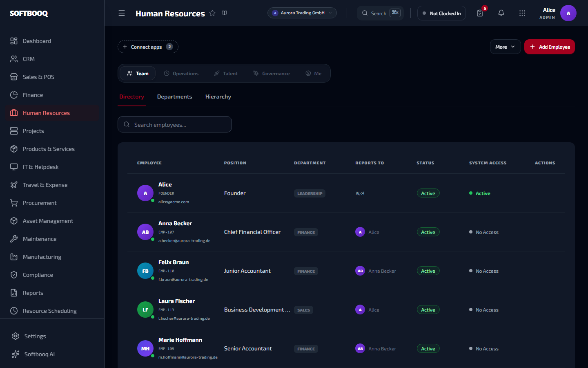Click the SOFTBOOQ logo
588x368 pixels.
tap(29, 13)
